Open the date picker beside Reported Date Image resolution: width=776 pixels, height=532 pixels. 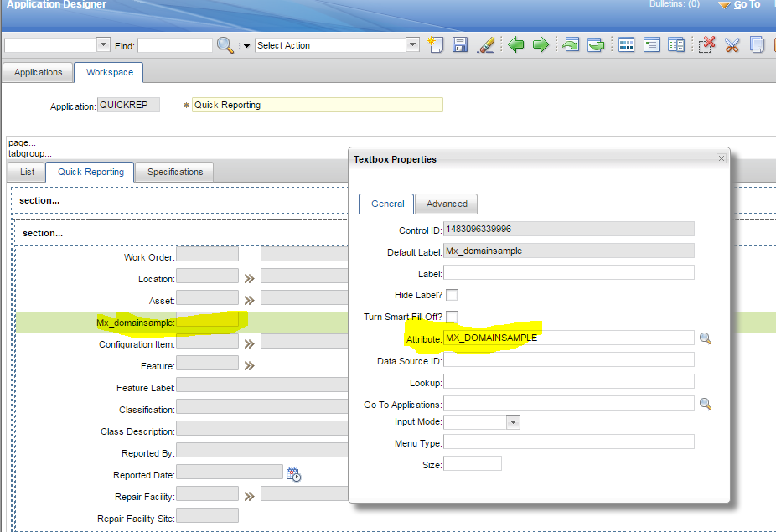292,473
